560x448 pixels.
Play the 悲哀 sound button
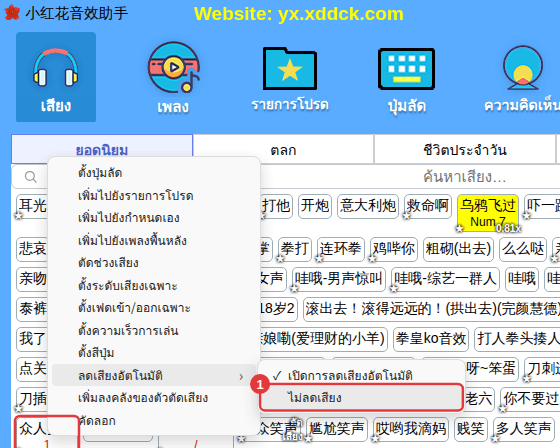32,249
